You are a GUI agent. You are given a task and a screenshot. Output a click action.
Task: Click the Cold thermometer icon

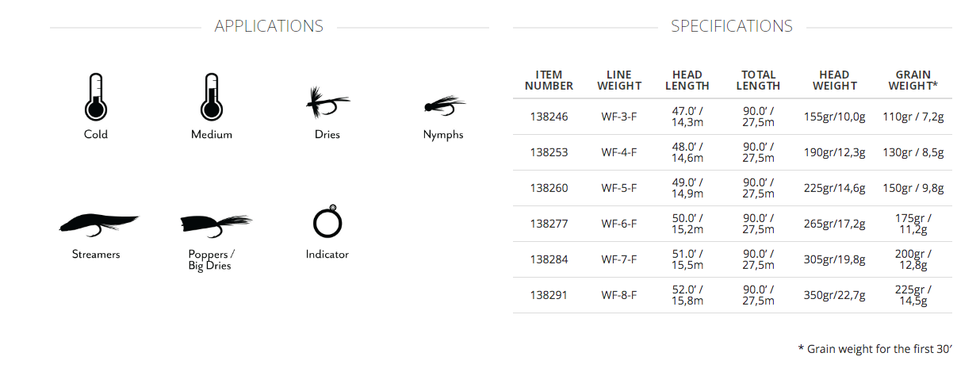tap(95, 97)
